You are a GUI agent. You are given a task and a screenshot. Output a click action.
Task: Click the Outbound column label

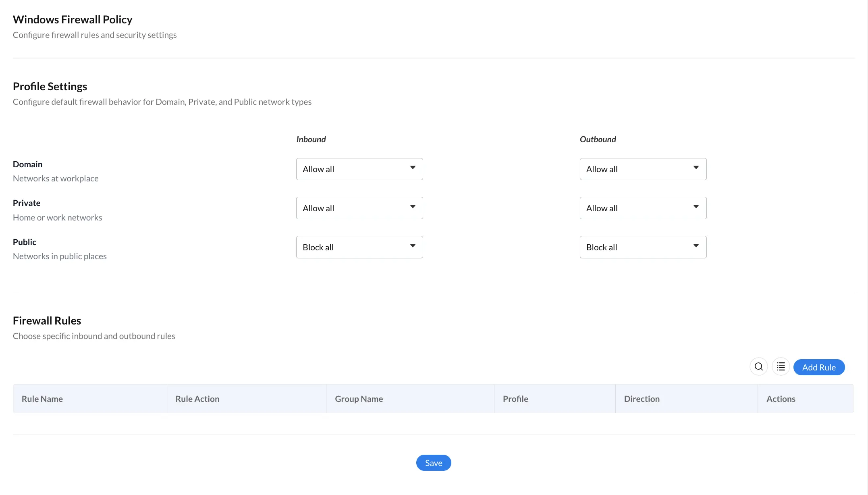pyautogui.click(x=598, y=139)
